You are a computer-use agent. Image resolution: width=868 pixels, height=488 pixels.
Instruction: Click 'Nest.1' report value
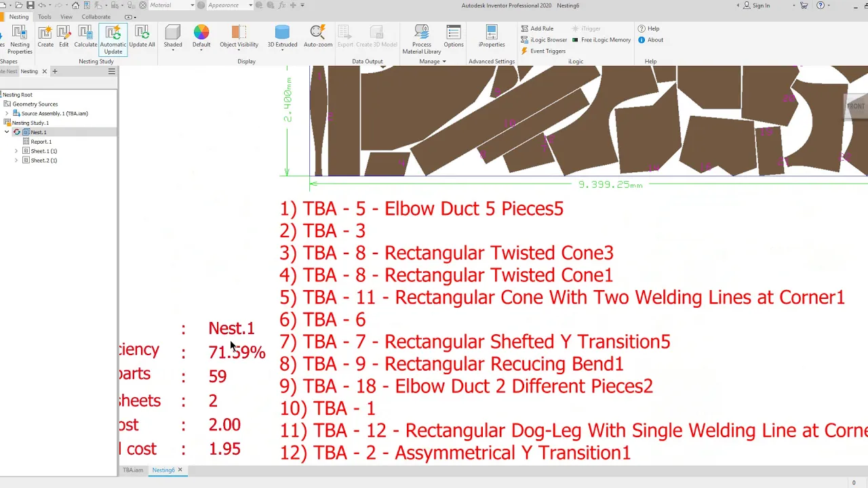click(x=231, y=328)
